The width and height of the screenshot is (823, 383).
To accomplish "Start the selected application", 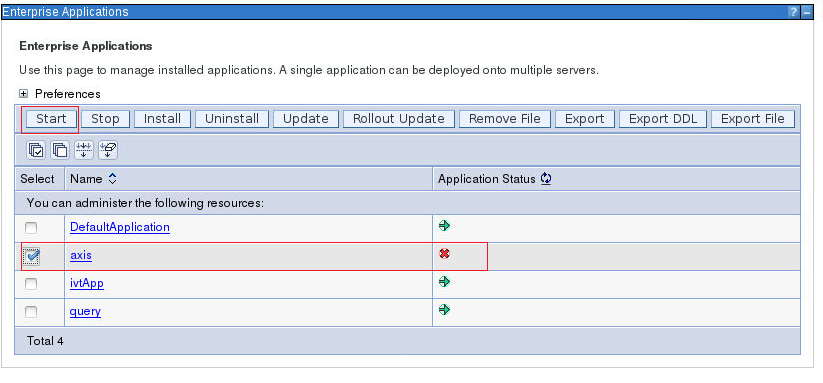I will [x=51, y=119].
